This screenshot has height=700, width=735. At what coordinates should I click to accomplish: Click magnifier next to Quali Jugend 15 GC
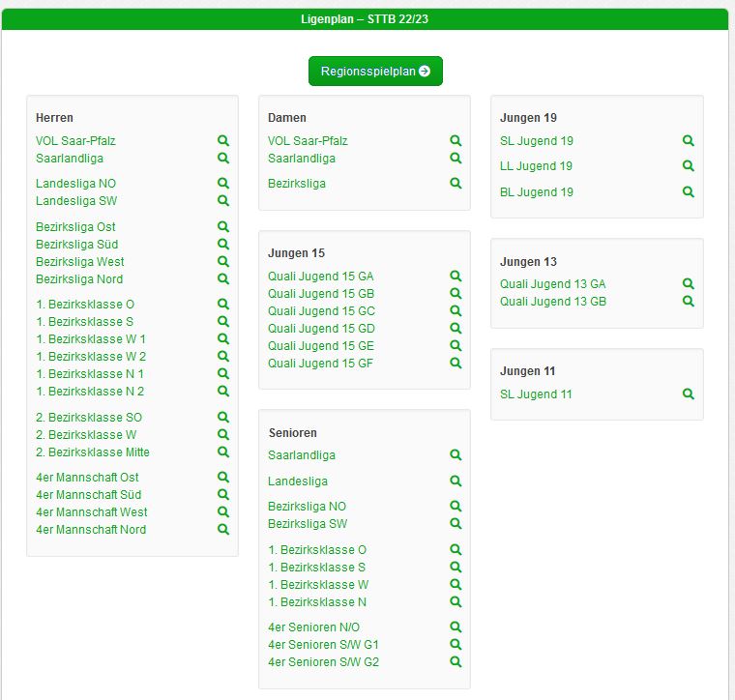coord(456,311)
